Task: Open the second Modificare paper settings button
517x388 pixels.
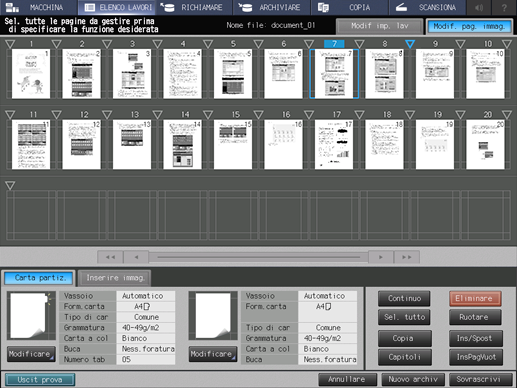Action: 213,354
